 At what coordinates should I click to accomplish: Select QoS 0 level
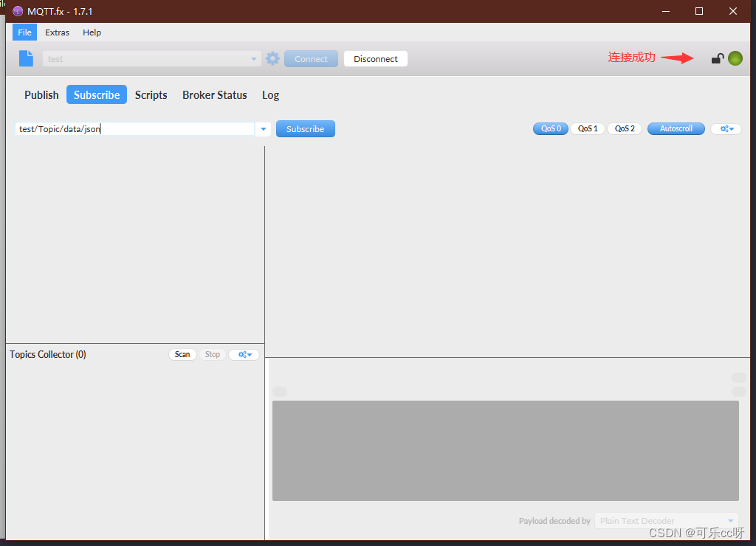point(551,128)
